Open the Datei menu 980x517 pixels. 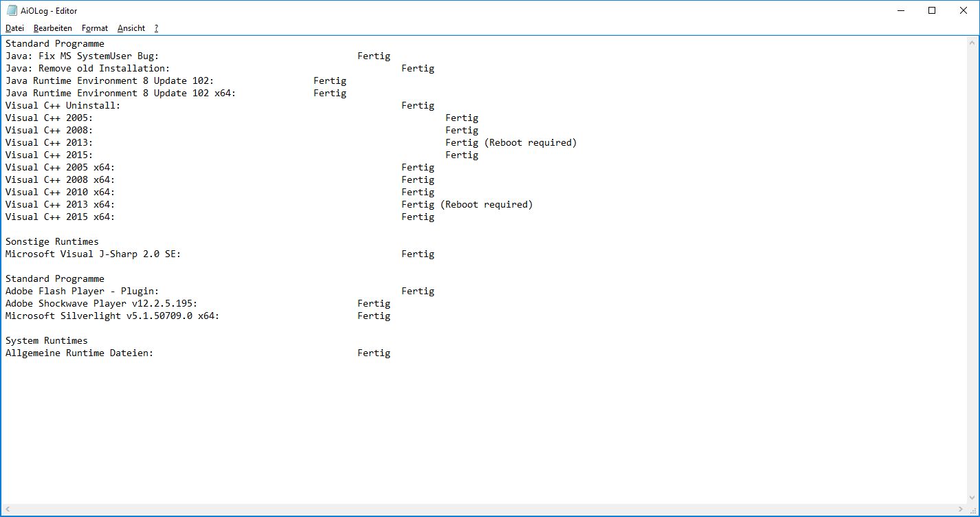pyautogui.click(x=14, y=28)
